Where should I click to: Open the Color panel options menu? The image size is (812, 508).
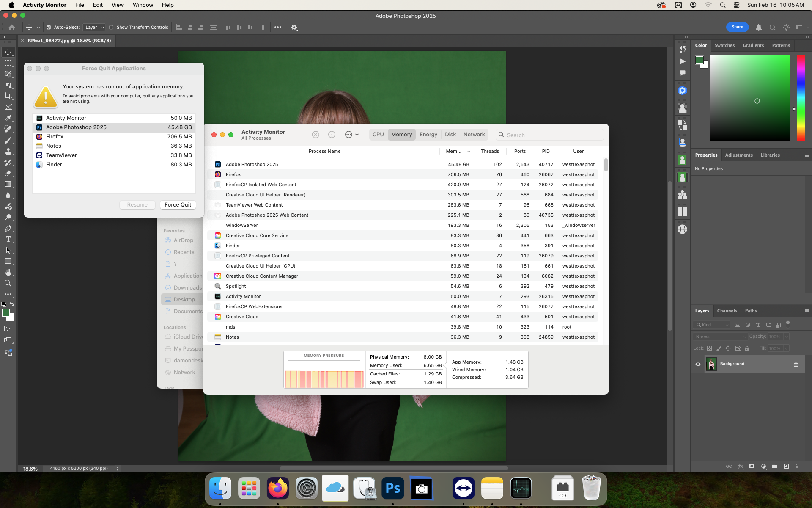(x=807, y=45)
